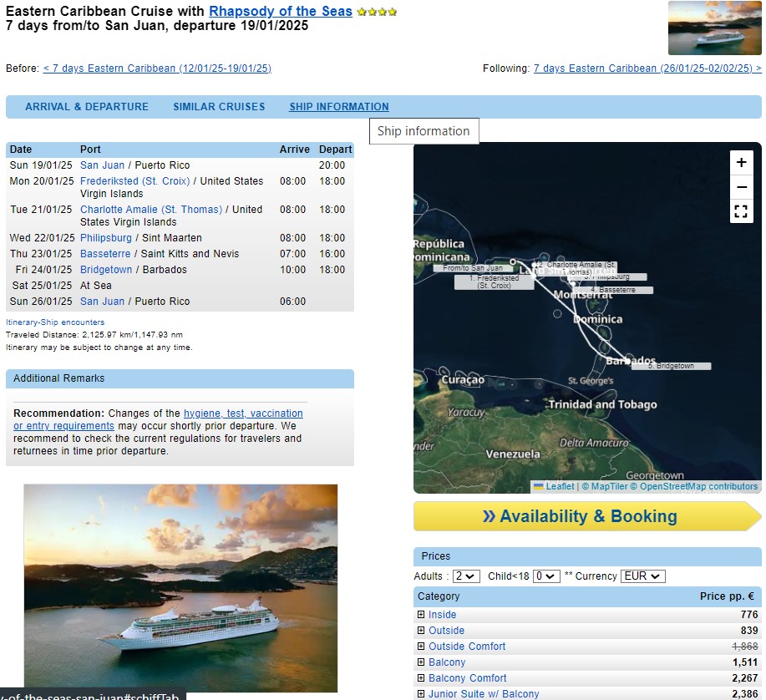The image size is (766, 700).
Task: Open the Outside Comfort category link
Action: [467, 647]
